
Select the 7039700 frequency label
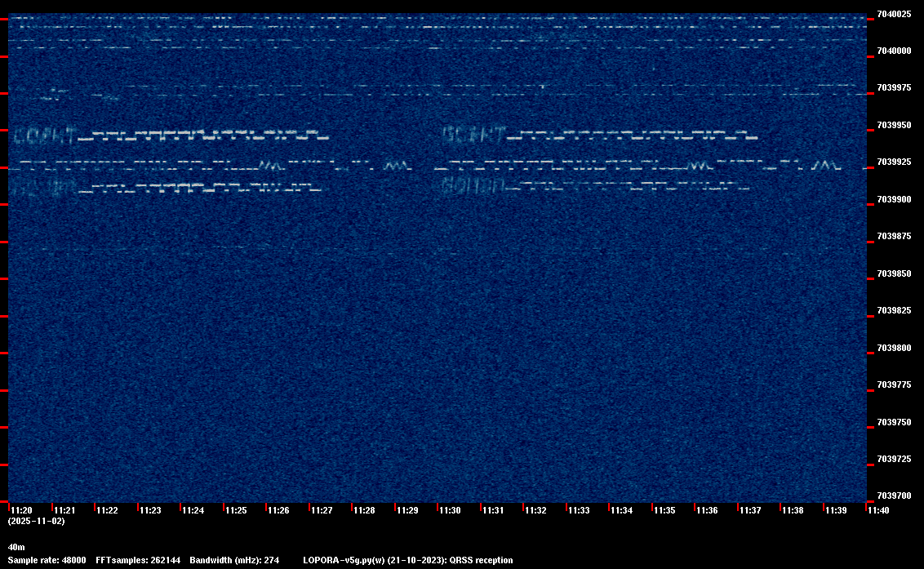(894, 496)
